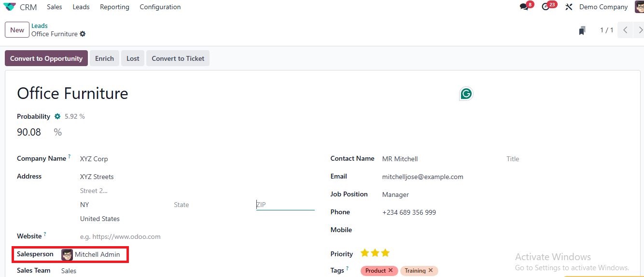Screen dimensions: 644x277
Task: Remove the Product tag
Action: 391,271
